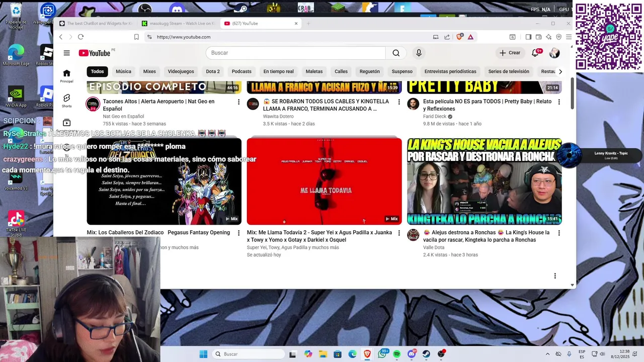Play Me Llama Todavía red thumbnail
Image resolution: width=644 pixels, height=362 pixels.
pyautogui.click(x=324, y=182)
